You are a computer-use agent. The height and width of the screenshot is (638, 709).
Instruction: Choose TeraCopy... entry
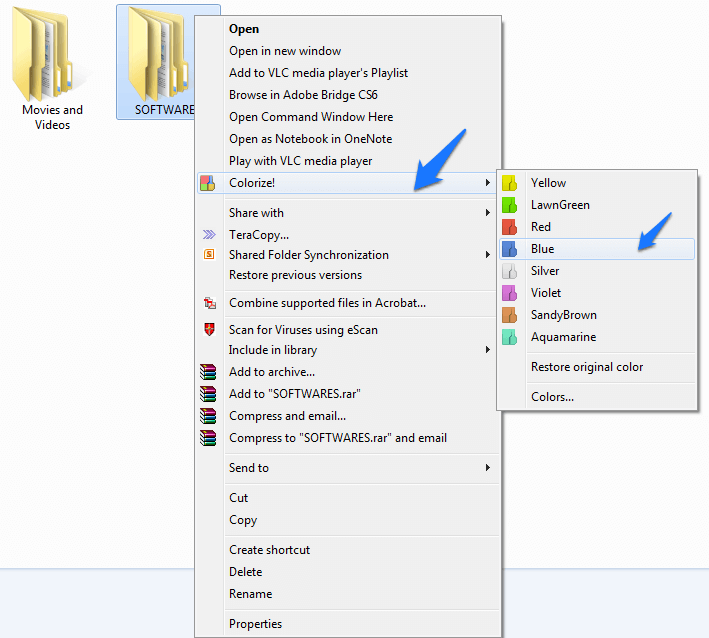tap(348, 235)
